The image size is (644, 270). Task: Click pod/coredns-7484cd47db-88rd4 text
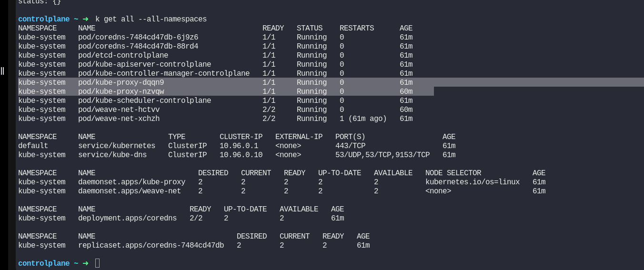[138, 46]
